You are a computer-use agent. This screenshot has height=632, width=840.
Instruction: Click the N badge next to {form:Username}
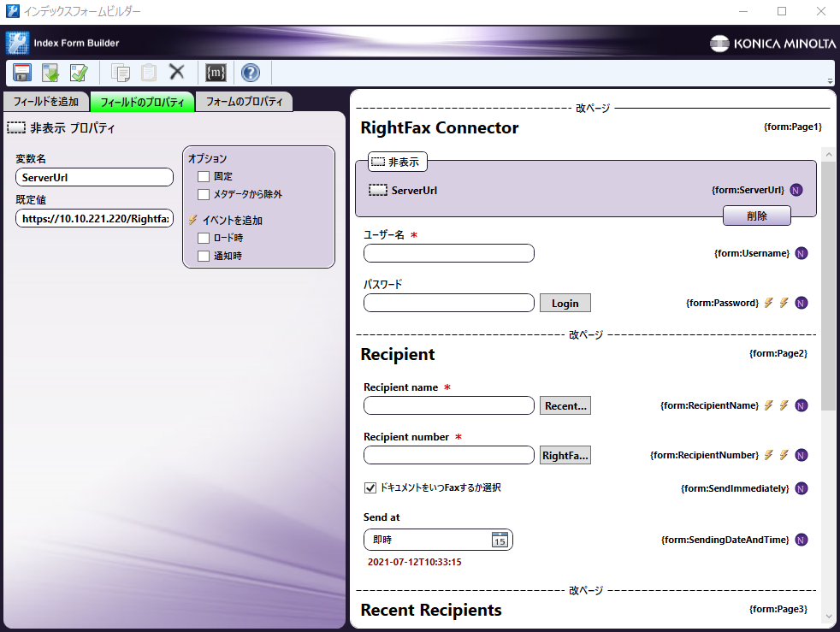pos(801,253)
